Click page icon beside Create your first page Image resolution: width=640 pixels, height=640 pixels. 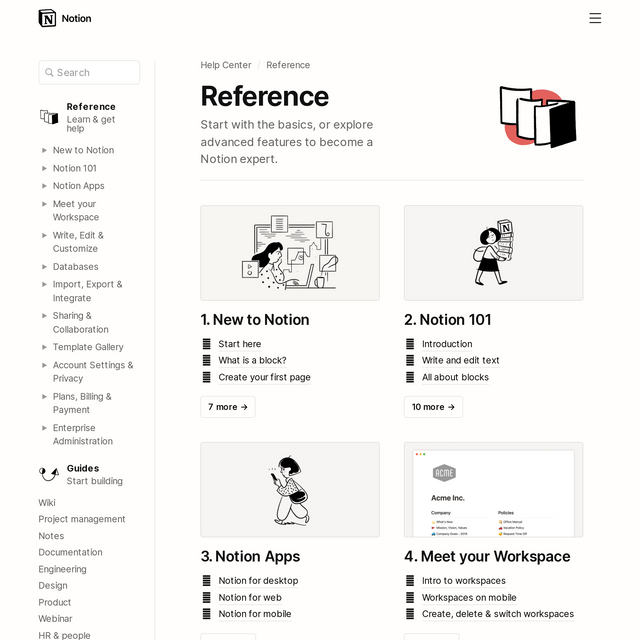pyautogui.click(x=207, y=377)
